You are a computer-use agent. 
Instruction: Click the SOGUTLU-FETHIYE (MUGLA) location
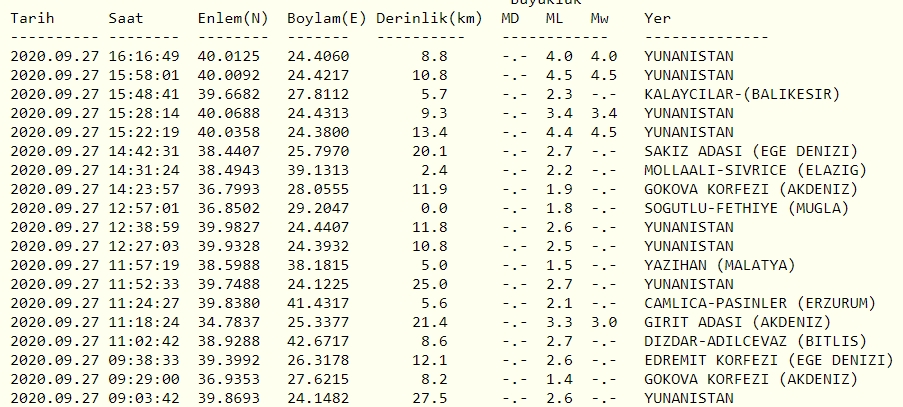[x=746, y=209]
